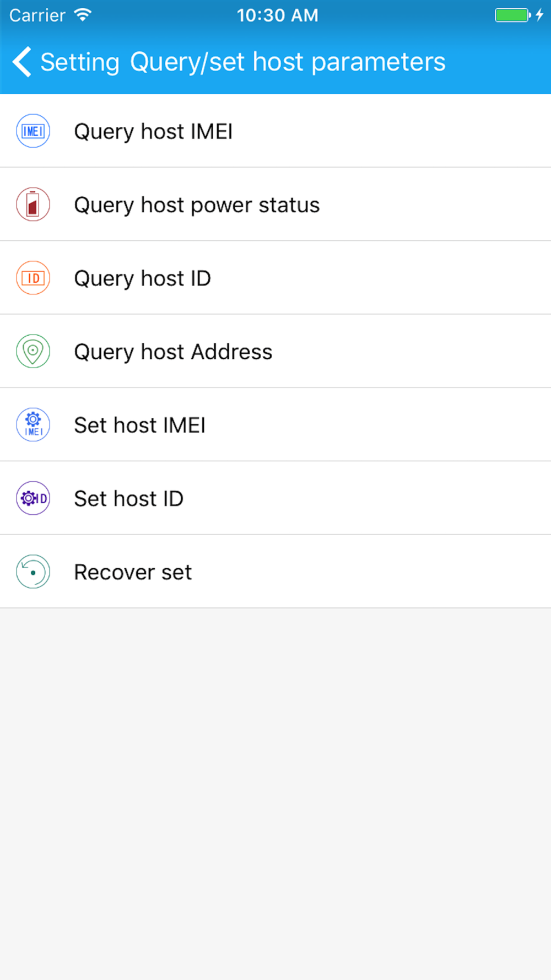This screenshot has height=980, width=551.
Task: Open Query host IMEI
Action: pos(275,131)
